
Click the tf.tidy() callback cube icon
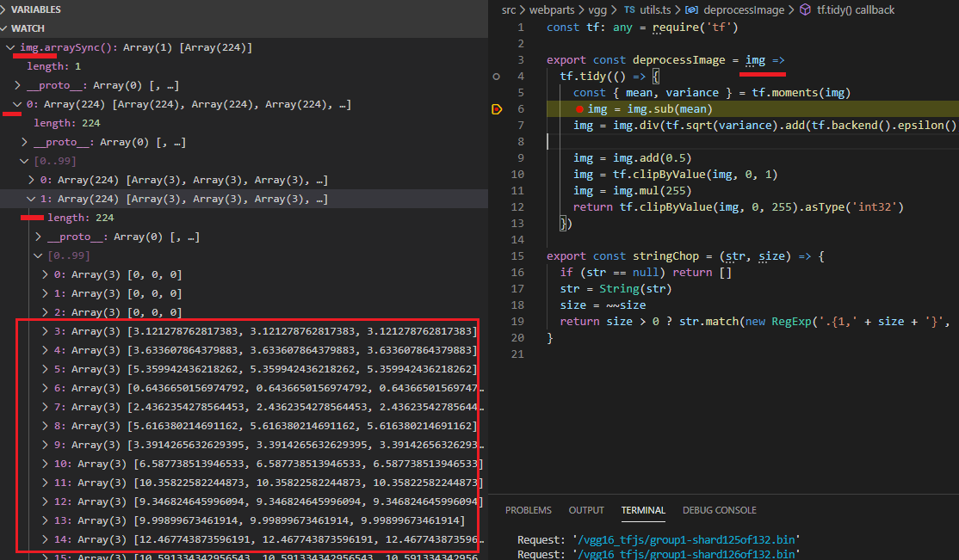pyautogui.click(x=806, y=9)
